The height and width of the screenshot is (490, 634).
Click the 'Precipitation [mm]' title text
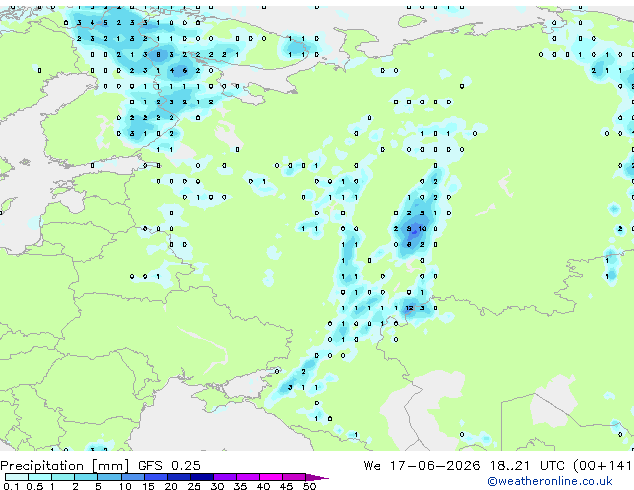coord(65,466)
